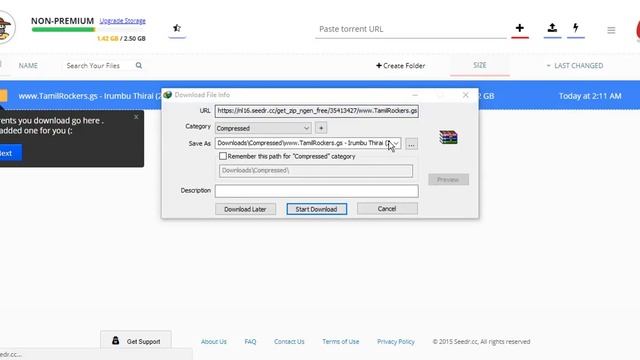Click Next in the tooltip popup

click(10, 153)
